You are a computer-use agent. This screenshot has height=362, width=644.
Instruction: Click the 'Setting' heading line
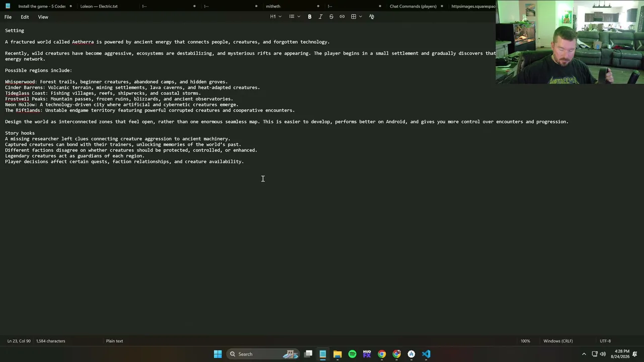tap(15, 31)
